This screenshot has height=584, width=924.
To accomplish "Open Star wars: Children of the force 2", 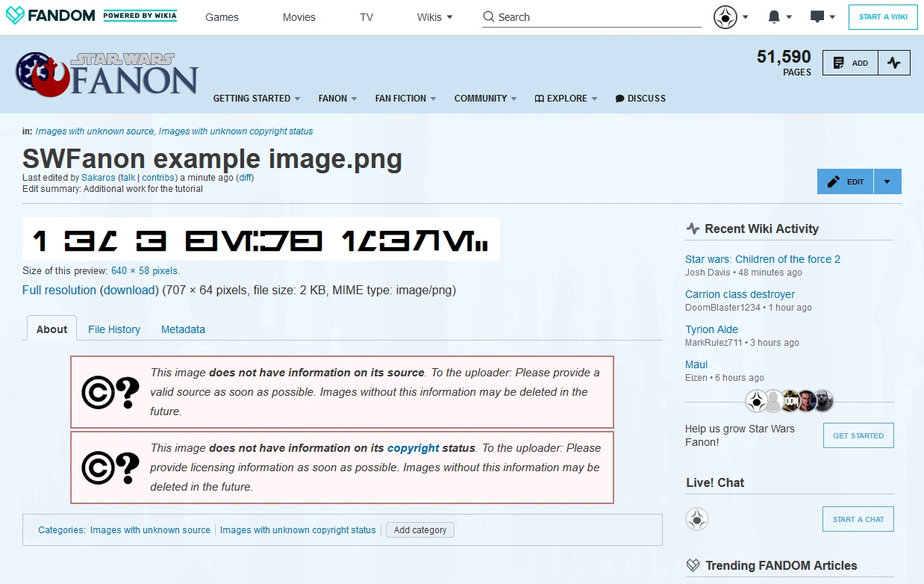I will (x=763, y=259).
